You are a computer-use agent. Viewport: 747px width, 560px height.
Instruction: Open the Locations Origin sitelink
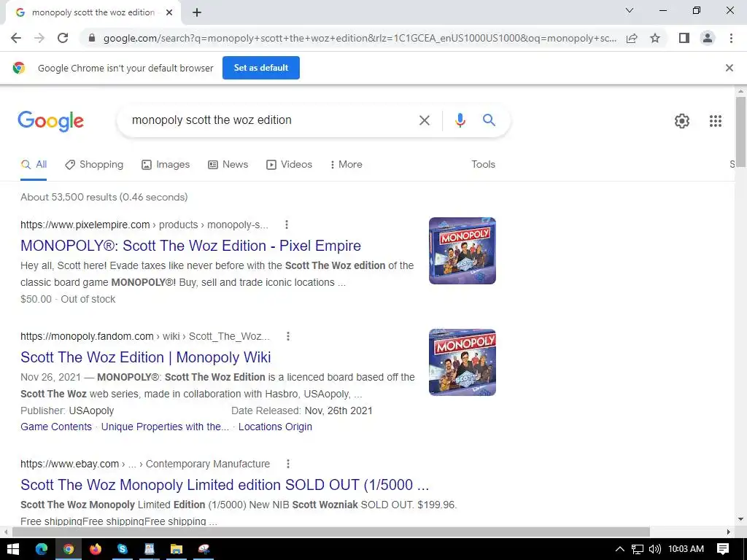(x=275, y=427)
